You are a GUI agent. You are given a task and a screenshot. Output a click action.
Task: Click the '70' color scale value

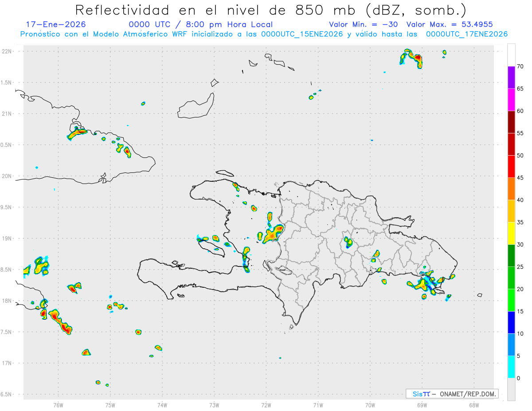(x=520, y=67)
